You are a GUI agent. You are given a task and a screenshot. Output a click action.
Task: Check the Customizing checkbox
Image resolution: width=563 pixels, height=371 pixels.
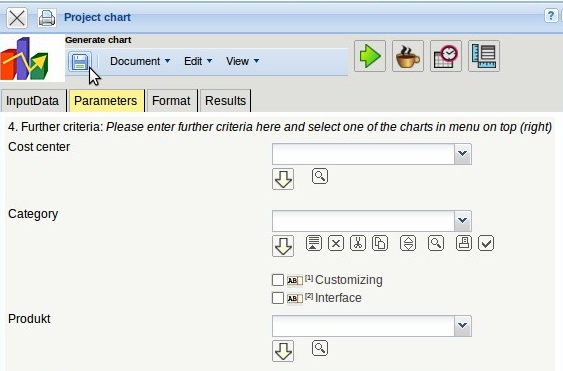(x=278, y=280)
